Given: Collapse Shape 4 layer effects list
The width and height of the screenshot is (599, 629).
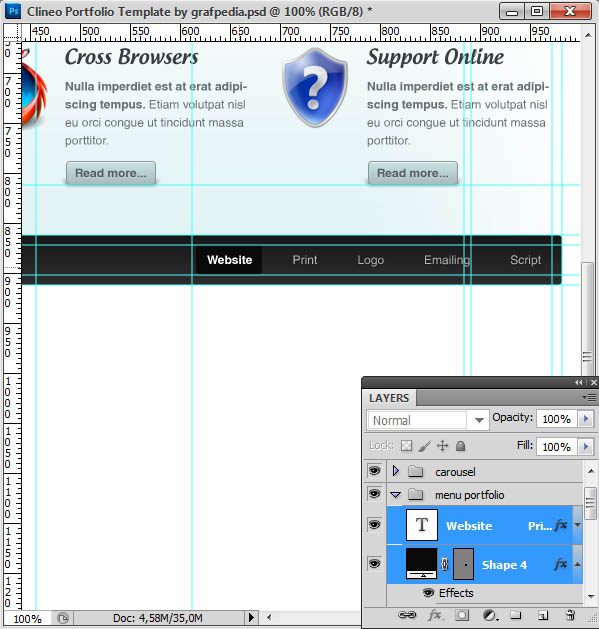Looking at the screenshot, I should [x=577, y=564].
